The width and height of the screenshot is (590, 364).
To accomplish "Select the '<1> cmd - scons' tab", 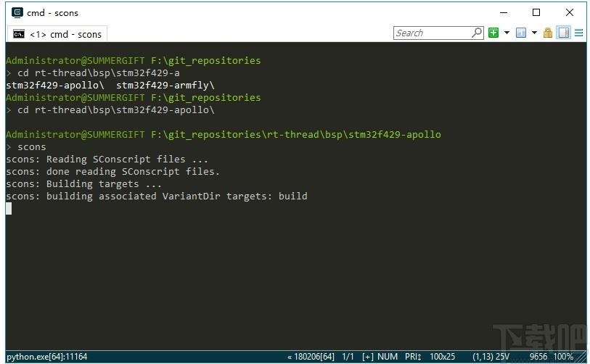I will (57, 34).
